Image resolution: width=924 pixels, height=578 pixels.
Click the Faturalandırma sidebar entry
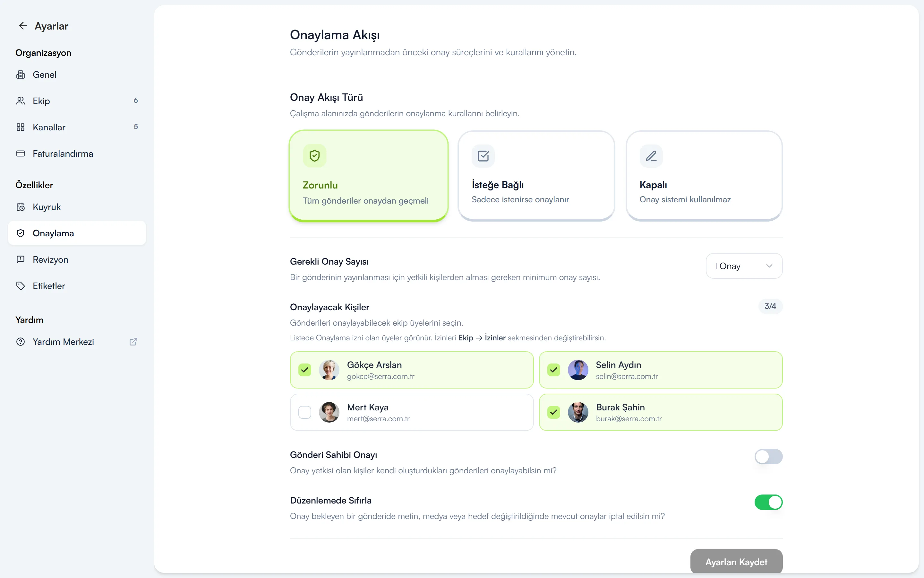point(77,154)
